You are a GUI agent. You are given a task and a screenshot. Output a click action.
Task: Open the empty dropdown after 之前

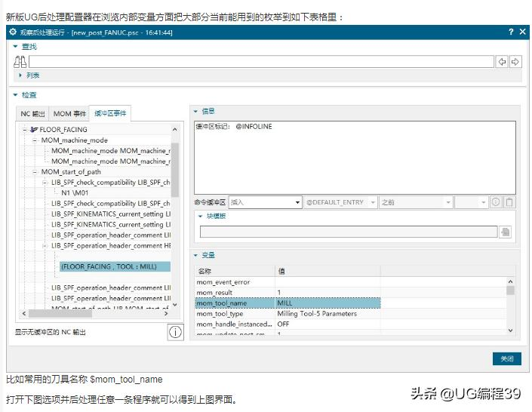click(x=472, y=202)
